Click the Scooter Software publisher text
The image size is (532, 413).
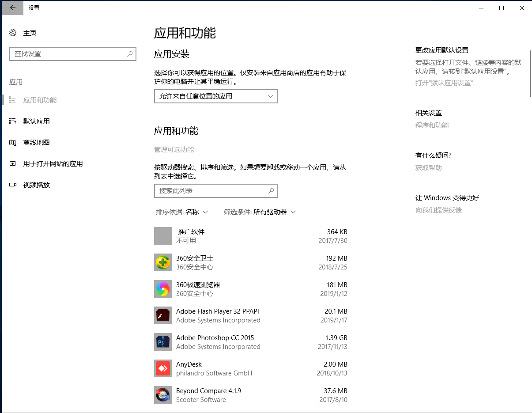[201, 399]
